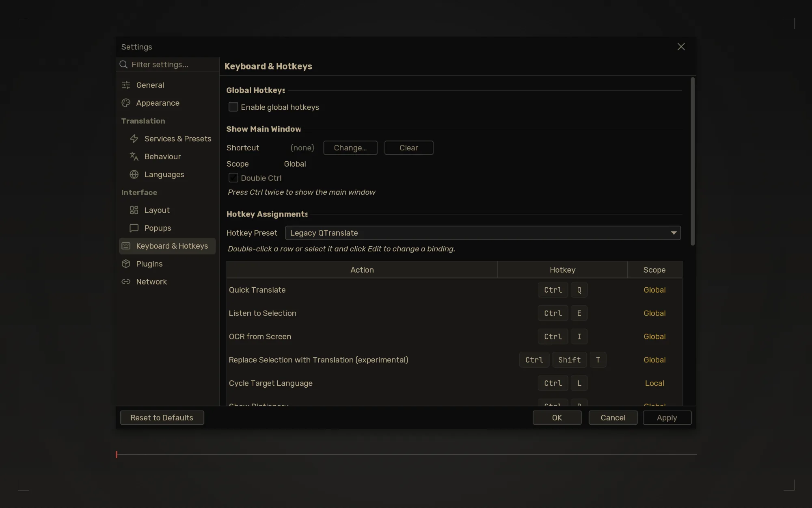Click the search magnifier icon
This screenshot has width=812, height=508.
[x=123, y=65]
